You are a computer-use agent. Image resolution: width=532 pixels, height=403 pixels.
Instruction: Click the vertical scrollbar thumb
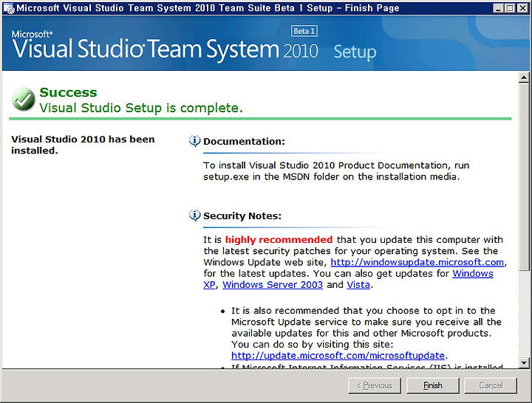pyautogui.click(x=524, y=177)
